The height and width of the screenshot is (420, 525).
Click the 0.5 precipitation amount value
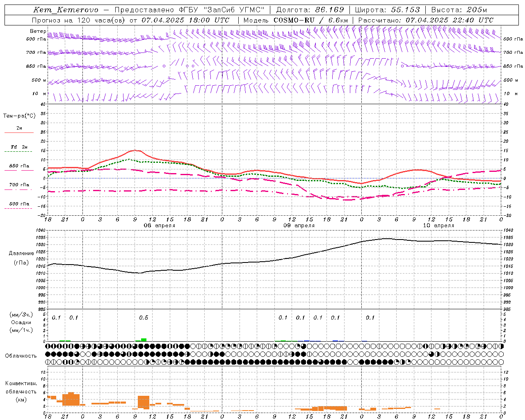coord(143,318)
